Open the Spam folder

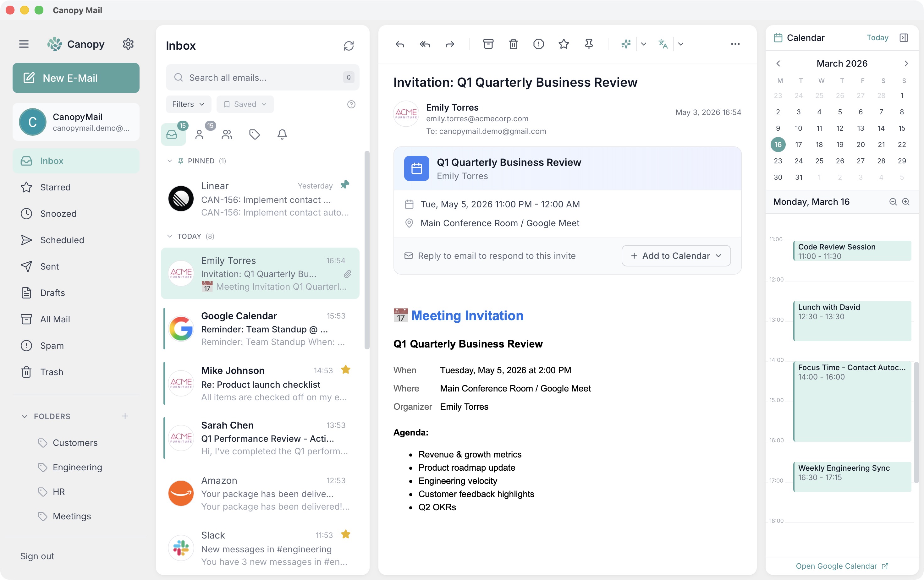[x=76, y=346]
